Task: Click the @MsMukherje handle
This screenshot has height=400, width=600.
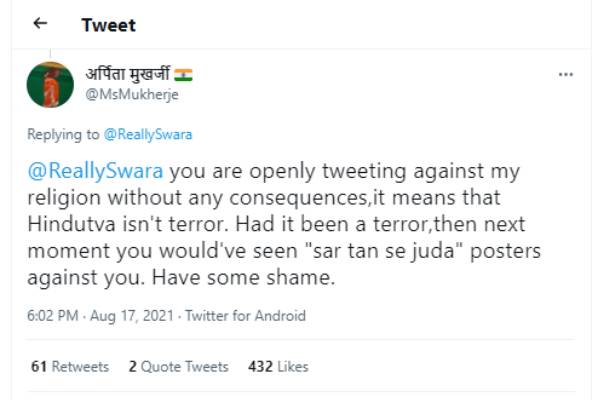Action: 127,94
